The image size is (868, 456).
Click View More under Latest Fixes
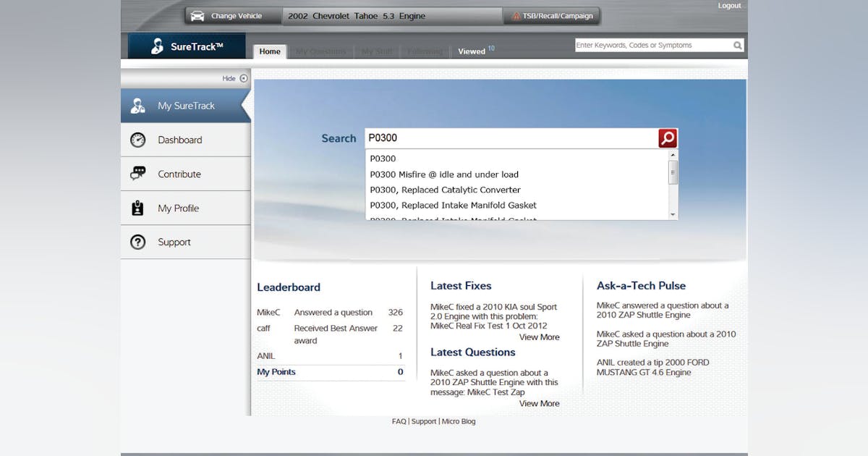point(539,337)
